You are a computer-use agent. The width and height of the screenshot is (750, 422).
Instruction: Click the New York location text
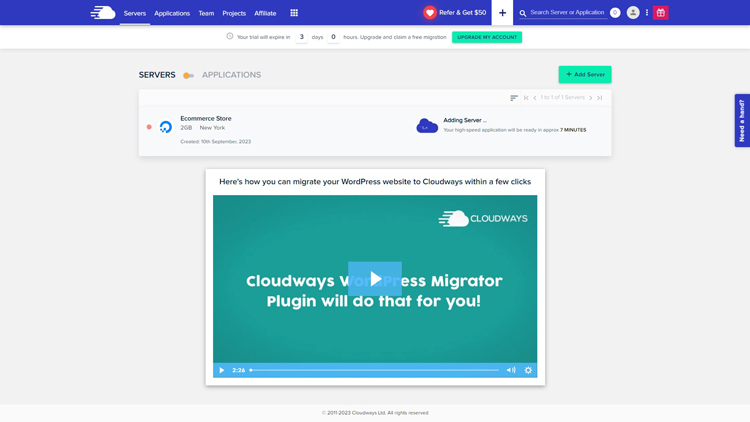(212, 128)
